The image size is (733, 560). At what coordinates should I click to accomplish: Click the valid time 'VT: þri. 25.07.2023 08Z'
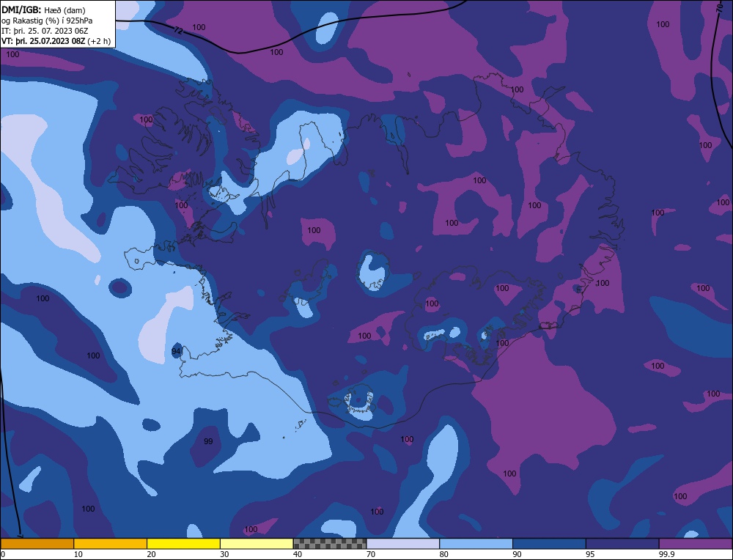tap(43, 41)
